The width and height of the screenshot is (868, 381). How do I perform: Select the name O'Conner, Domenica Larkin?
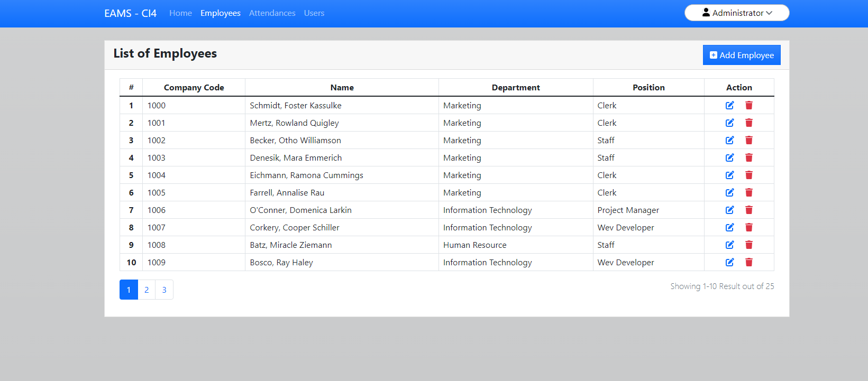point(301,210)
